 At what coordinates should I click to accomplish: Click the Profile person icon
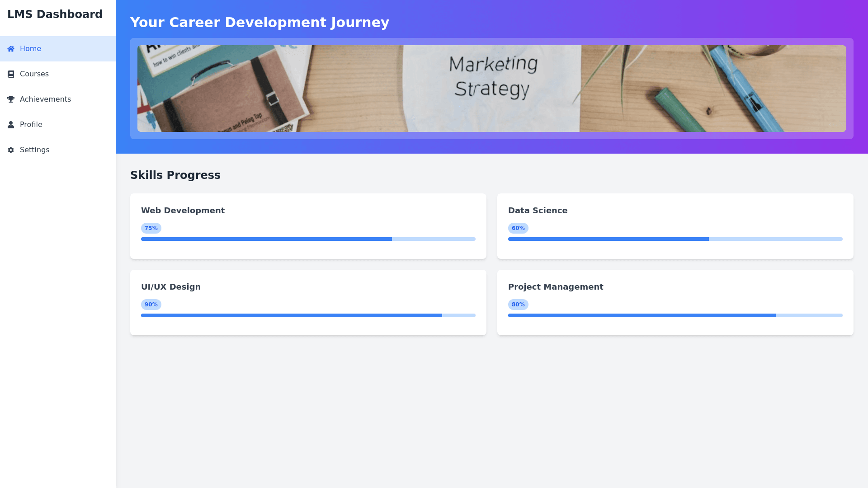pos(11,125)
